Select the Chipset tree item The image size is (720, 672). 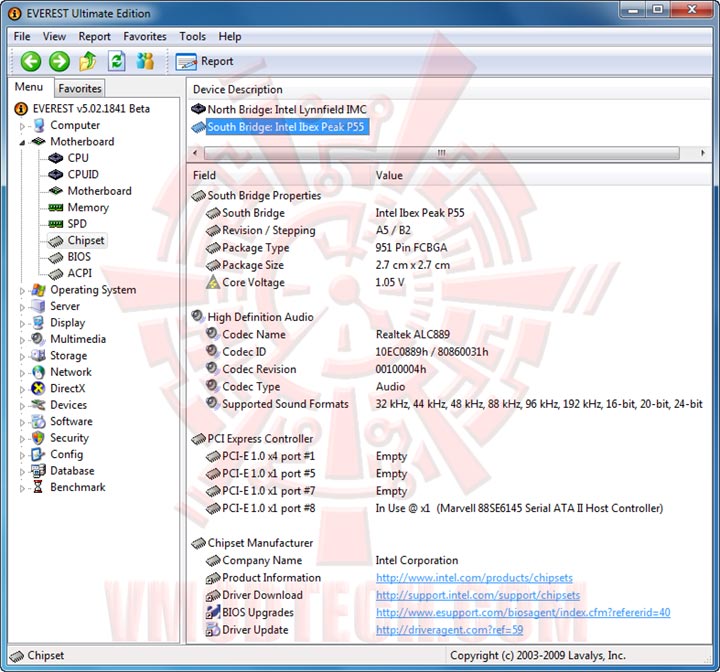[x=86, y=240]
